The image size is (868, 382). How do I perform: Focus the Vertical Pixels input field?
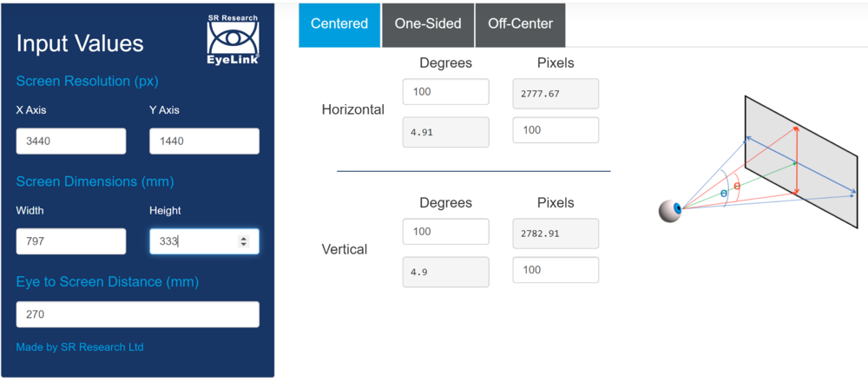tap(556, 270)
